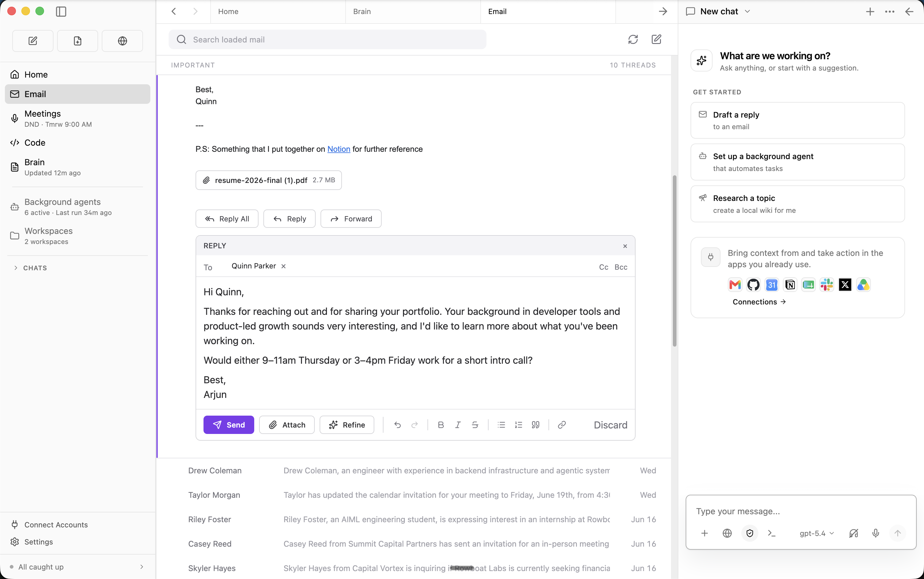Expand the All caught up status
The width and height of the screenshot is (924, 579).
pyautogui.click(x=77, y=567)
